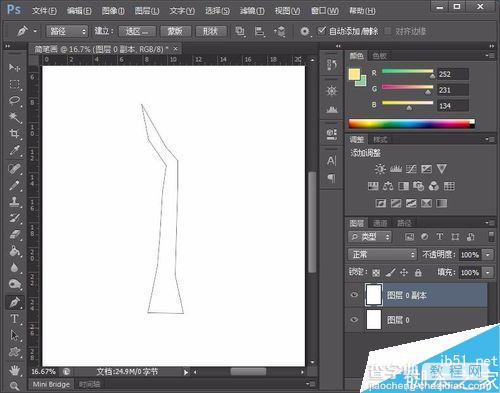Select the Blur tool
The image size is (500, 393).
pyautogui.click(x=14, y=268)
